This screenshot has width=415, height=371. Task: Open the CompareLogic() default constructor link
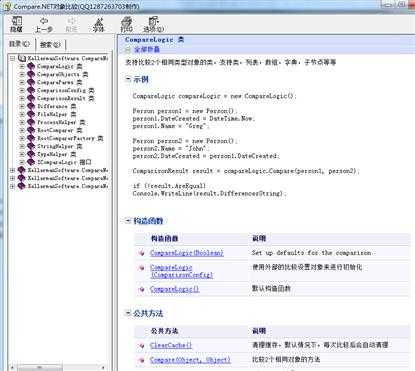[174, 289]
